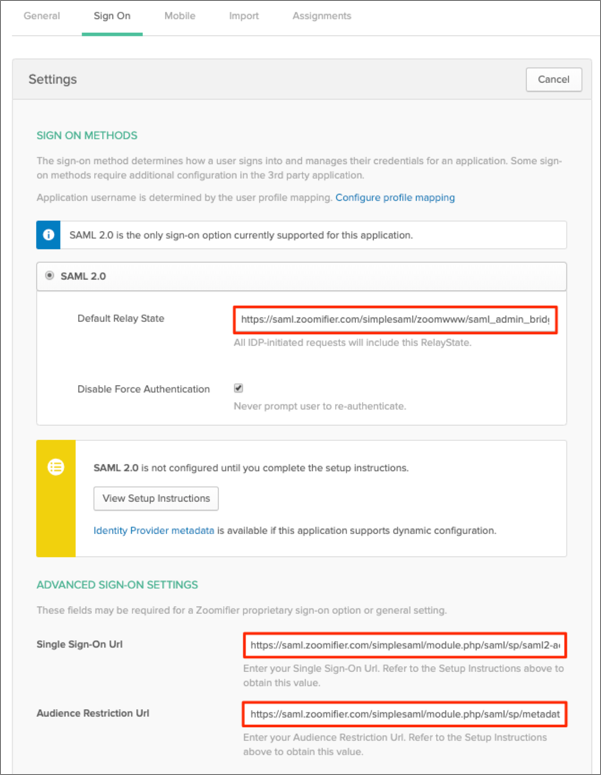This screenshot has width=601, height=775.
Task: Click the Disable Force Authentication label text
Action: pos(144,389)
